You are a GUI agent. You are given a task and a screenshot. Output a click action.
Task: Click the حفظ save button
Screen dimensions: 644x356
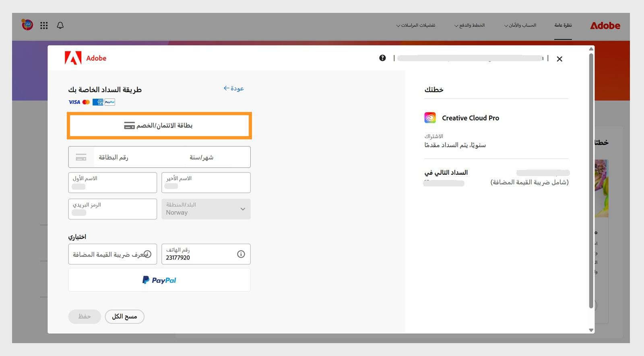point(85,317)
